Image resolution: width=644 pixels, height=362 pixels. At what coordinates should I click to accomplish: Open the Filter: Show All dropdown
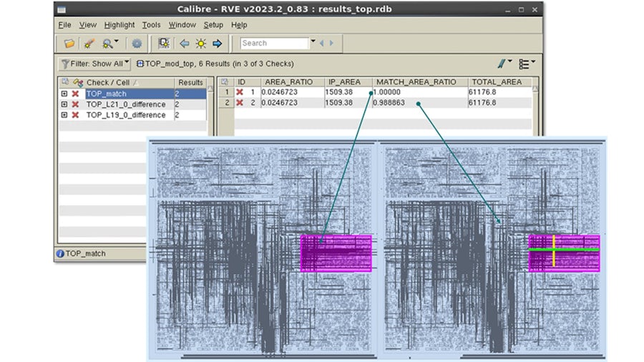click(x=94, y=64)
